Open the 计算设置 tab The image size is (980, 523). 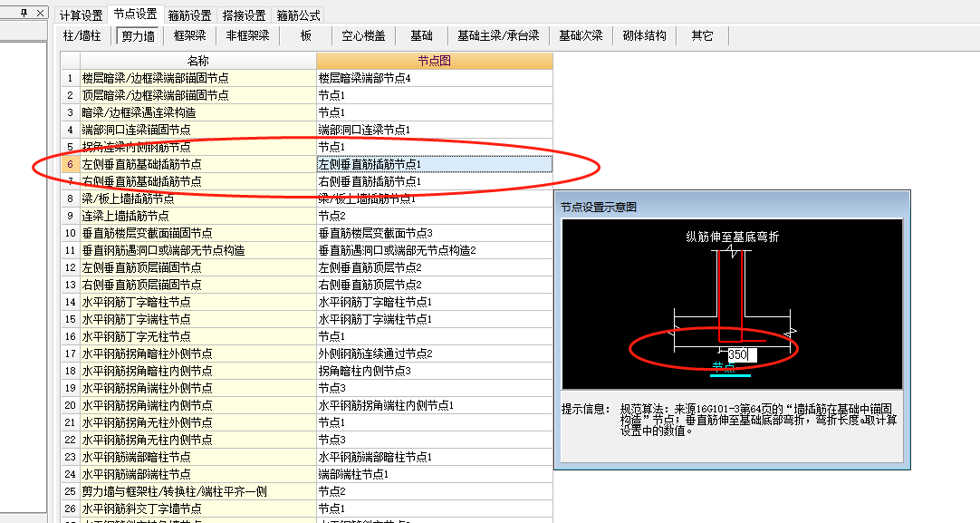coord(81,15)
